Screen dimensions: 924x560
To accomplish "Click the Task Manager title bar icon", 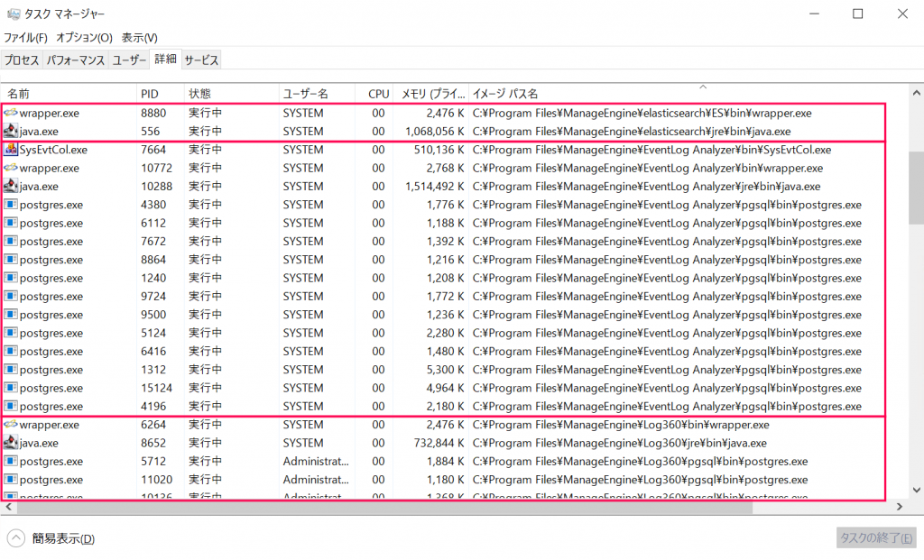I will click(x=14, y=14).
